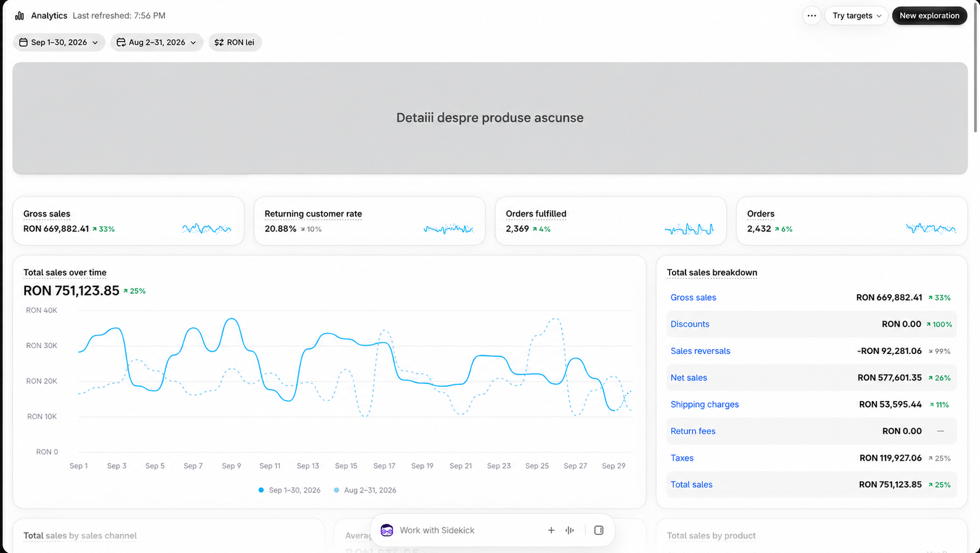Click the New exploration button

click(x=930, y=16)
